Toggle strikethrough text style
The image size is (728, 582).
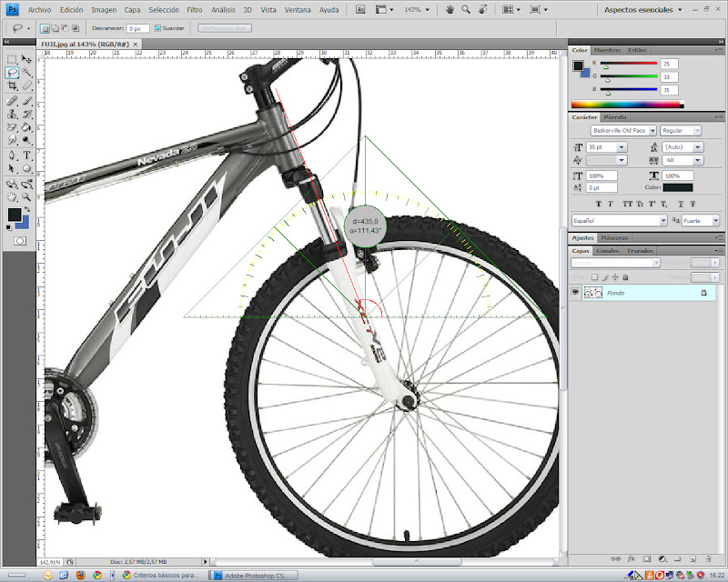point(693,204)
